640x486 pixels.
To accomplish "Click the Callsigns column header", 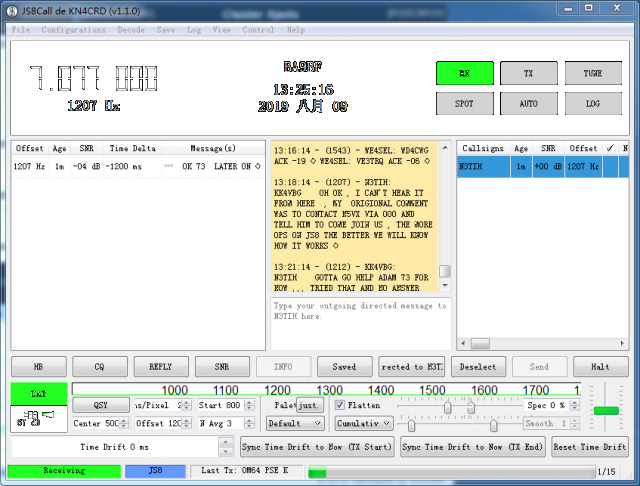I will click(x=483, y=148).
